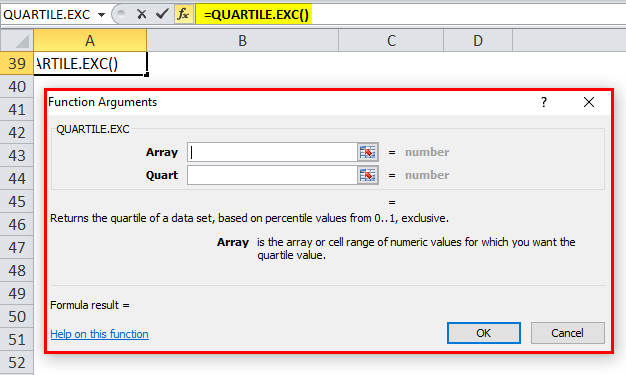
Task: Click cell D39
Action: 478,63
